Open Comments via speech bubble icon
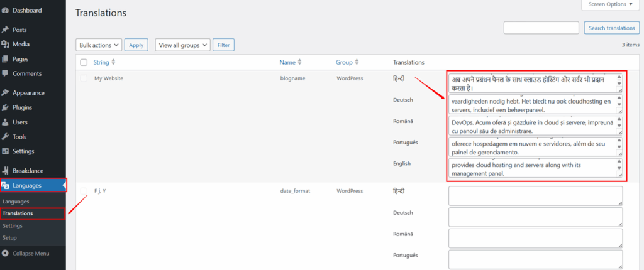644x270 pixels. pos(6,73)
